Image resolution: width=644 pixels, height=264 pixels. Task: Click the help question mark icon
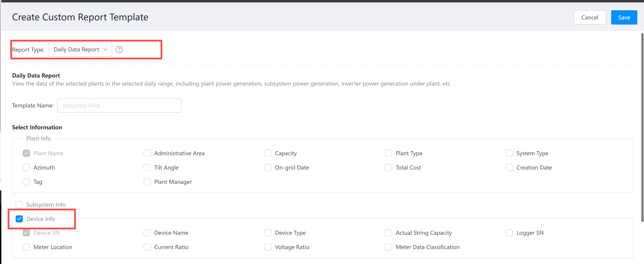point(119,50)
